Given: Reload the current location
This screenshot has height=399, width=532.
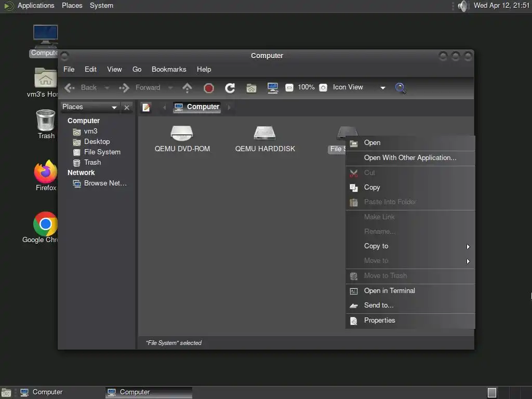Looking at the screenshot, I should pos(230,88).
